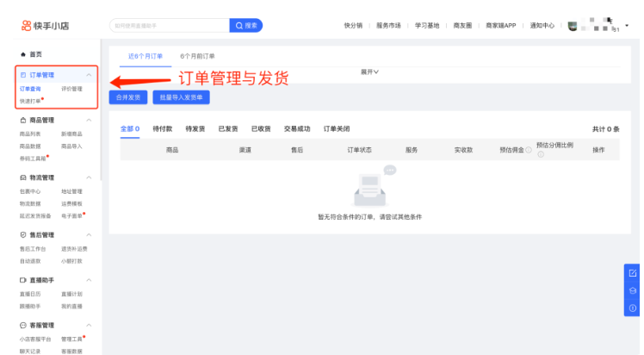Click the account avatar in the top bar

573,26
